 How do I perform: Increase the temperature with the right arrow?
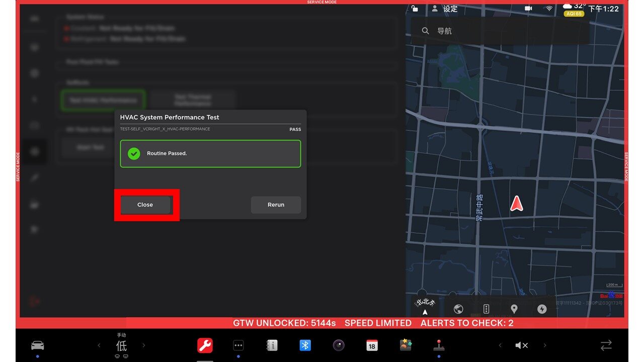pyautogui.click(x=144, y=345)
